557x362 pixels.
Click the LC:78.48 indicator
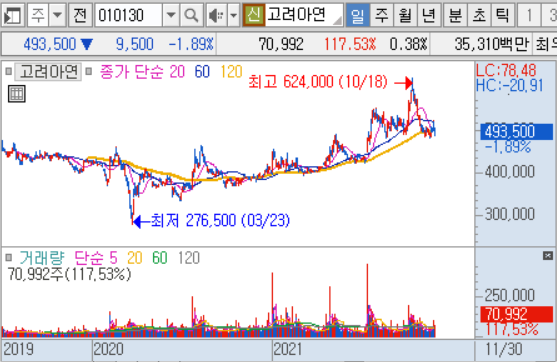tap(506, 70)
